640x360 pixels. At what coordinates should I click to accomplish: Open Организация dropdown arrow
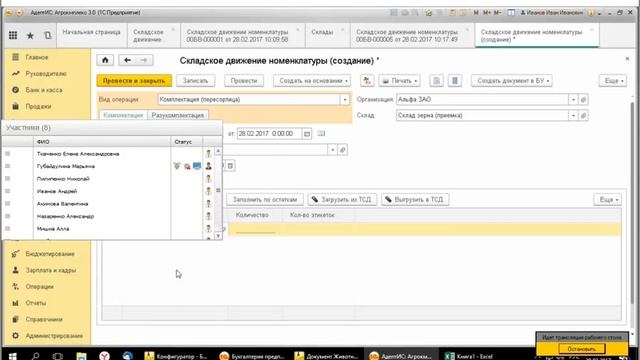(x=573, y=100)
